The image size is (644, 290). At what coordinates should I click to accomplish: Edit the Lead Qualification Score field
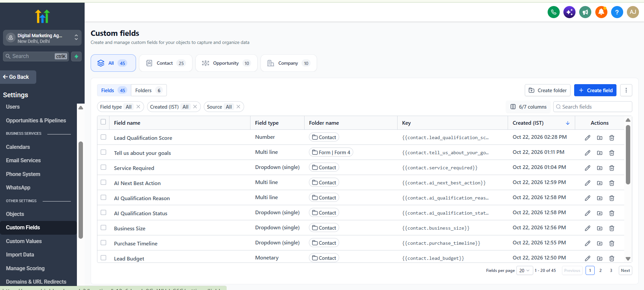click(588, 138)
